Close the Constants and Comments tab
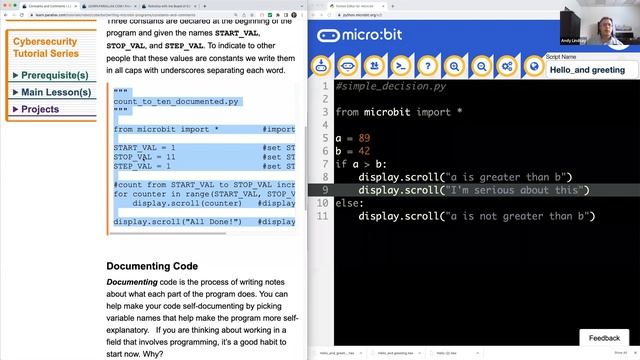This screenshot has width=640, height=360. [x=76, y=6]
